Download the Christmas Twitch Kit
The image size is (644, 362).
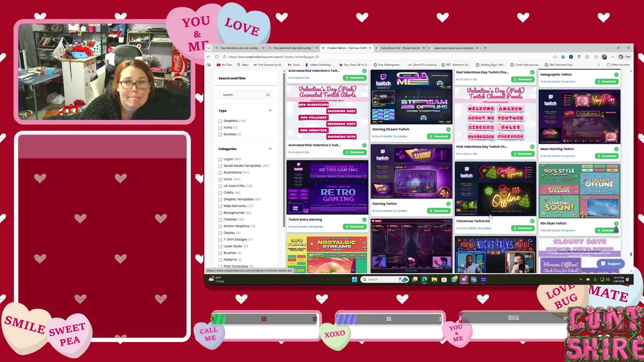[x=523, y=228]
